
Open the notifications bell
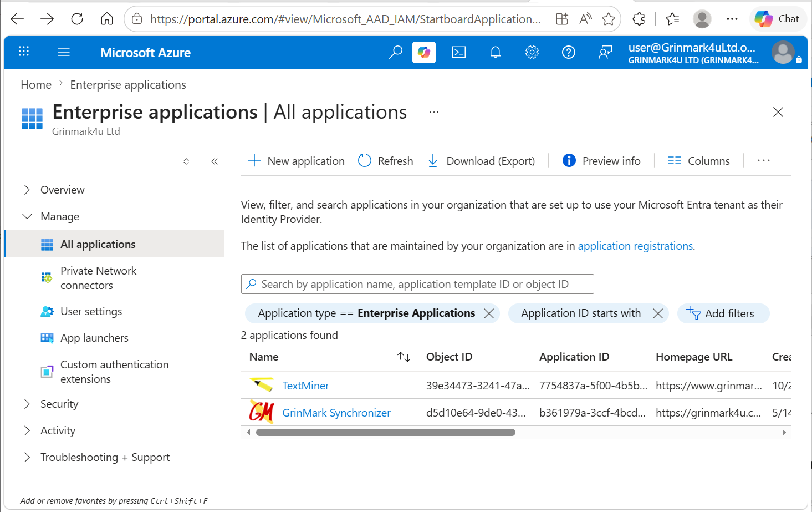coord(496,52)
